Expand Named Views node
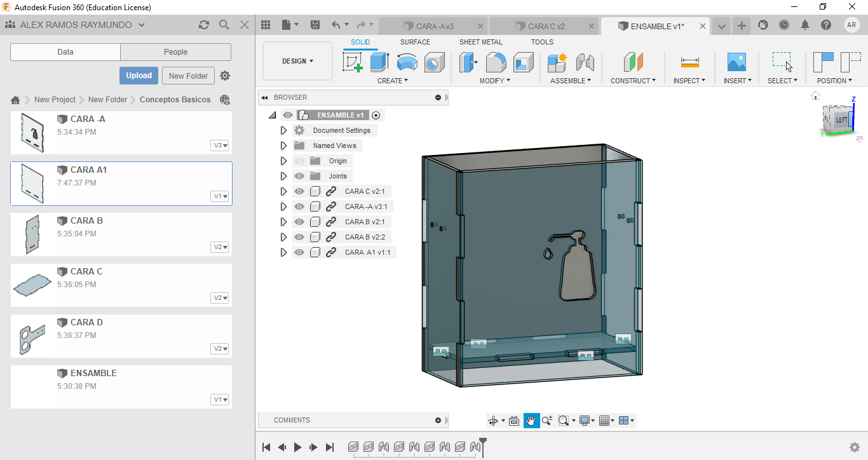Image resolution: width=868 pixels, height=460 pixels. click(x=283, y=145)
